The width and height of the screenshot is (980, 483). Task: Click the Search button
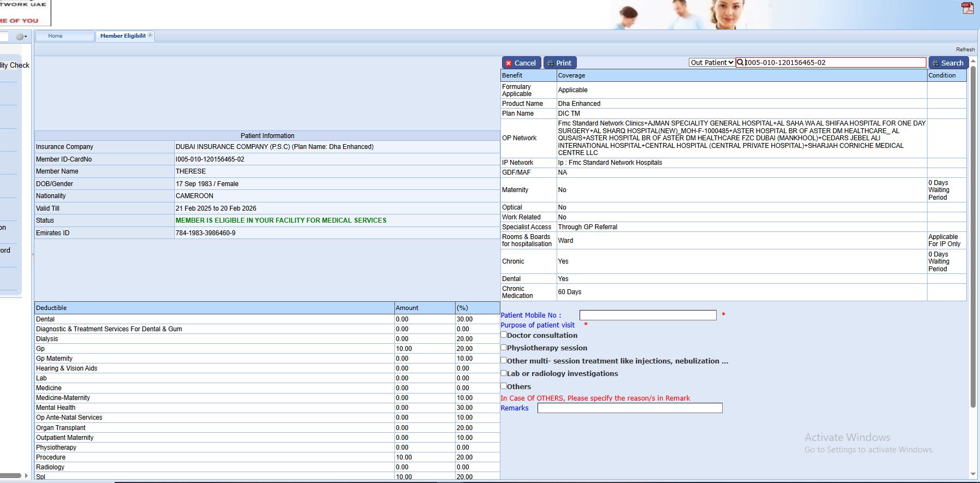pos(948,63)
